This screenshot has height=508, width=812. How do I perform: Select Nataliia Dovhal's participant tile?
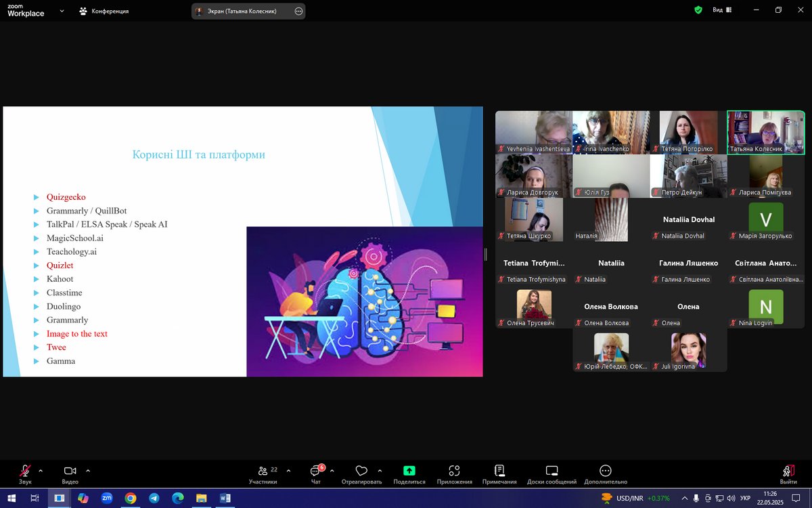click(689, 219)
